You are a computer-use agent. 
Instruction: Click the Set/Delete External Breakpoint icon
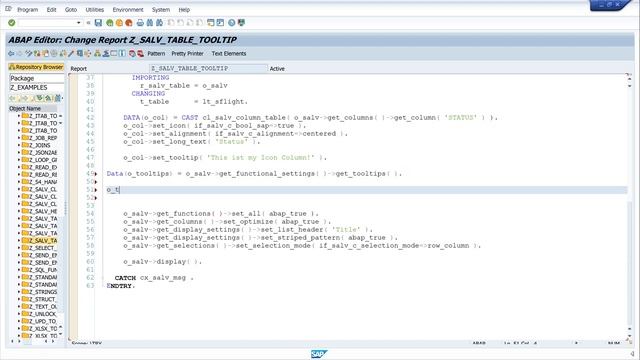point(140,53)
